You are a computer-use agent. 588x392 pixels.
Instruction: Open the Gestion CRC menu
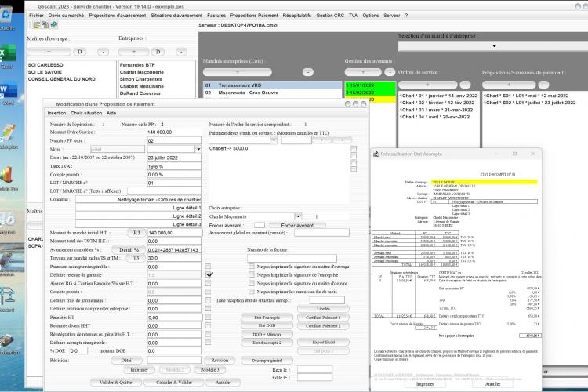click(330, 16)
